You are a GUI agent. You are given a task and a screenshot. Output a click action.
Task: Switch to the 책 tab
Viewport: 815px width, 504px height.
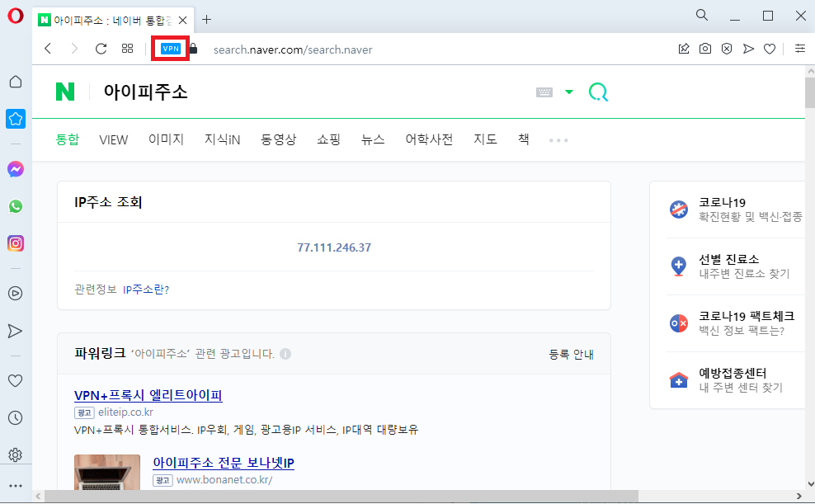pyautogui.click(x=524, y=139)
